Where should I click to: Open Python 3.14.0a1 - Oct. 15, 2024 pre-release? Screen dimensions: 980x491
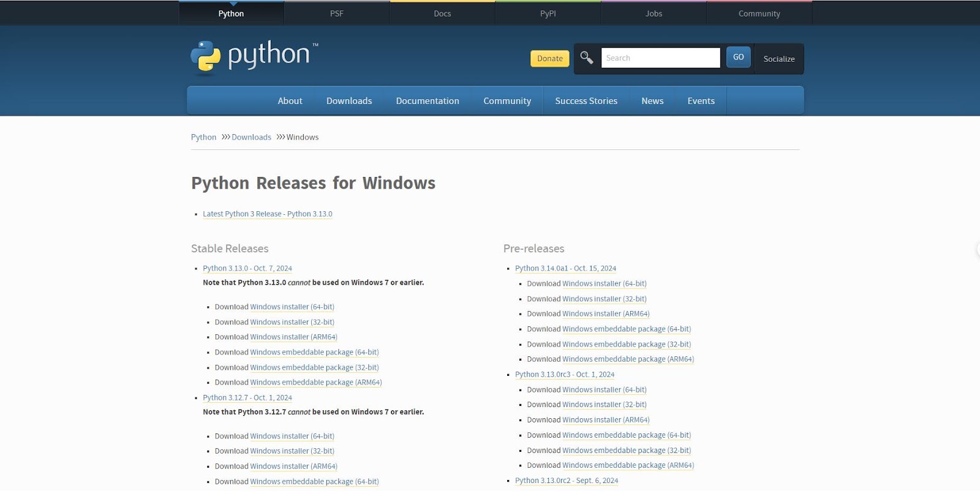tap(565, 269)
